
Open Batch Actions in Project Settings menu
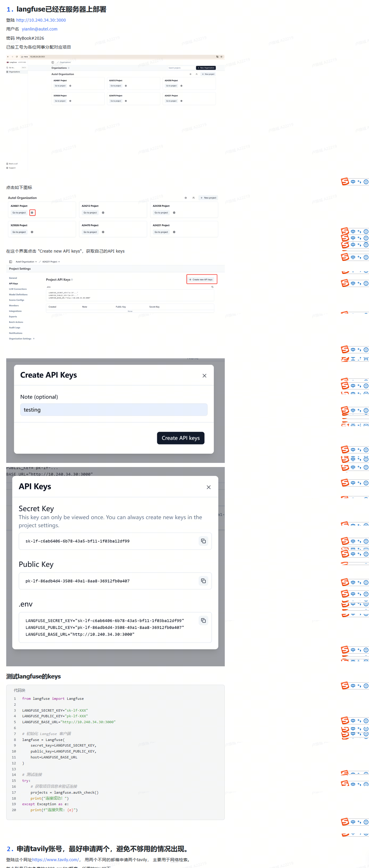(x=16, y=322)
